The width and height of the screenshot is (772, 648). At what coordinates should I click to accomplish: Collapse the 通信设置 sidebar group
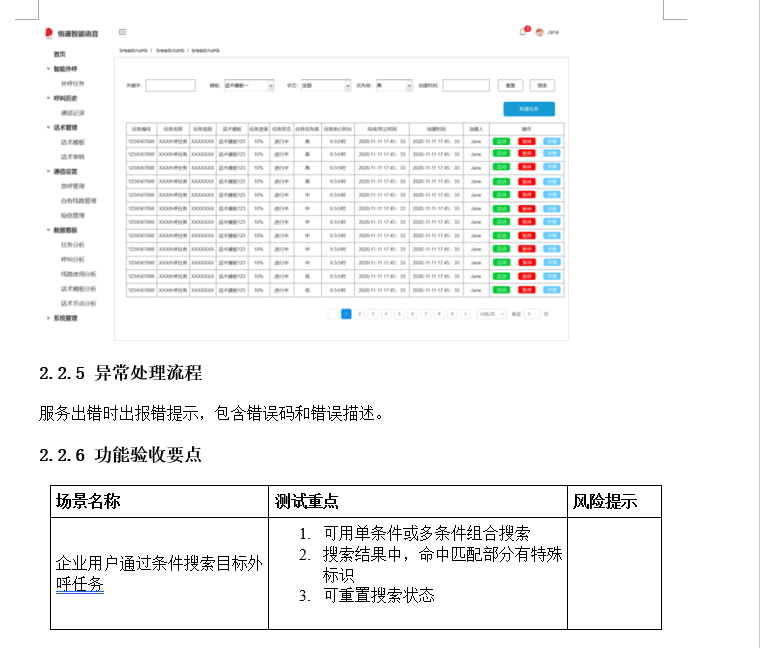click(x=48, y=171)
